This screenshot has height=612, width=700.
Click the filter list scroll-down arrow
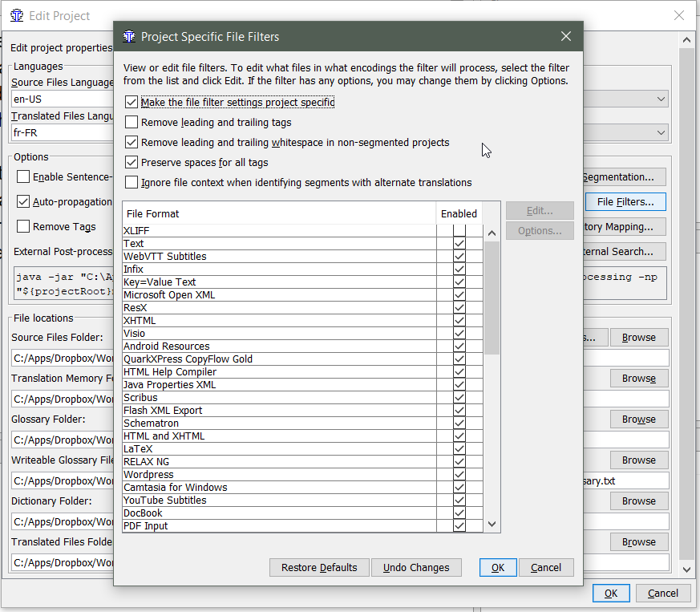tap(492, 524)
